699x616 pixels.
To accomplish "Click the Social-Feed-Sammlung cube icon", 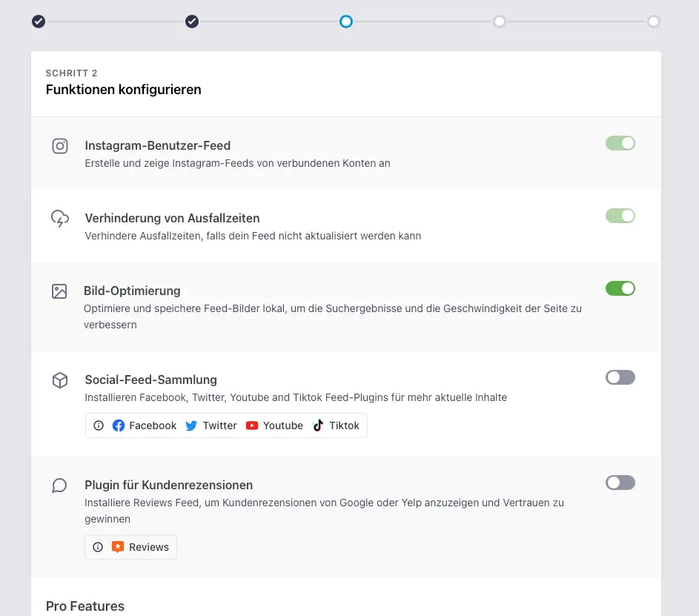I will (x=60, y=380).
